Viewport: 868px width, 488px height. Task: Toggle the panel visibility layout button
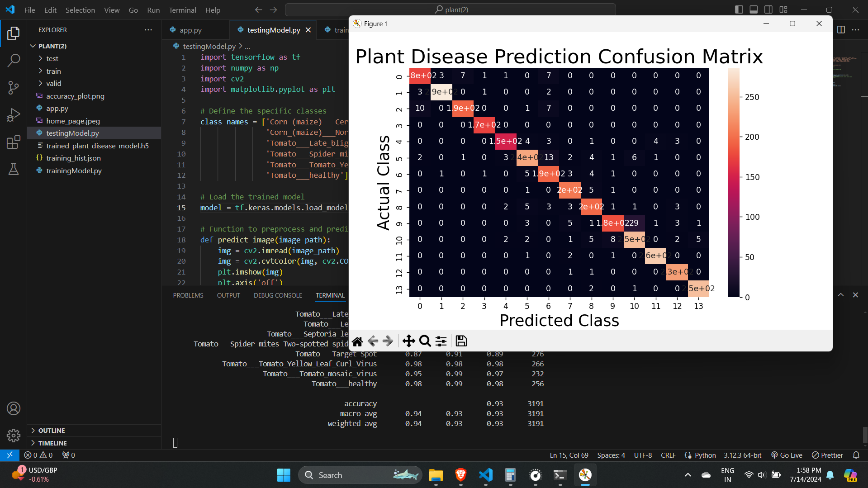754,9
